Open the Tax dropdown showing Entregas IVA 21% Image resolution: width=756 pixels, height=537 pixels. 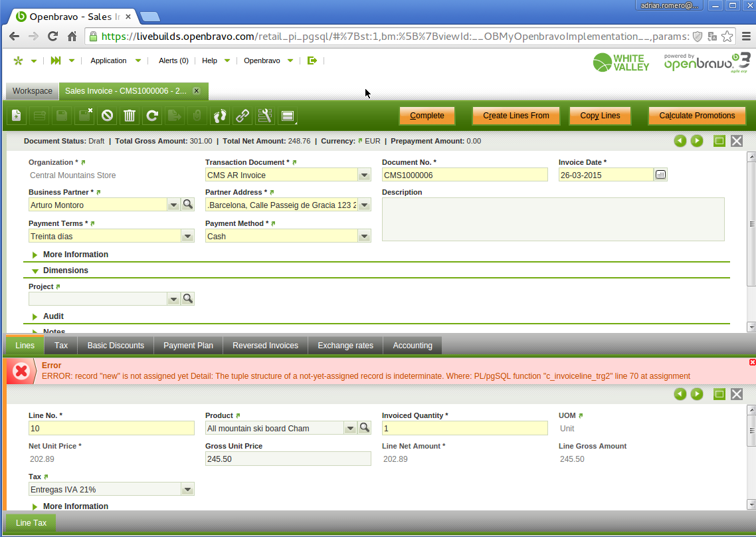[187, 489]
